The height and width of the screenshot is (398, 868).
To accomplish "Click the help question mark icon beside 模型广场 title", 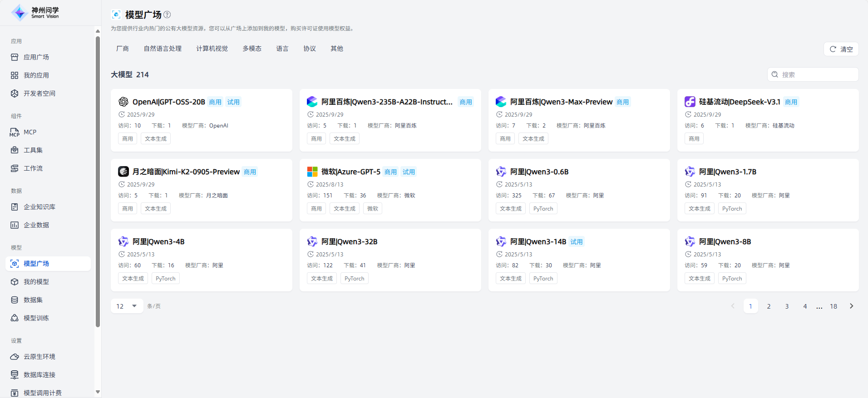I will [167, 15].
